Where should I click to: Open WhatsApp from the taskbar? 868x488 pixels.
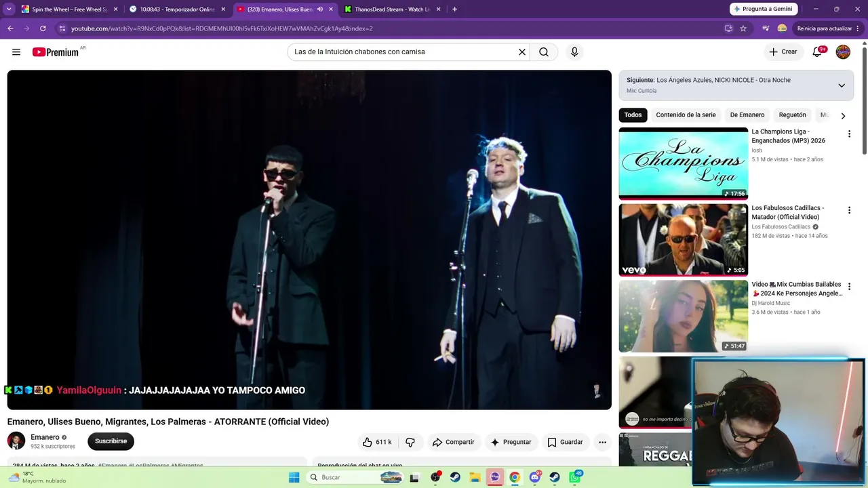tap(575, 477)
